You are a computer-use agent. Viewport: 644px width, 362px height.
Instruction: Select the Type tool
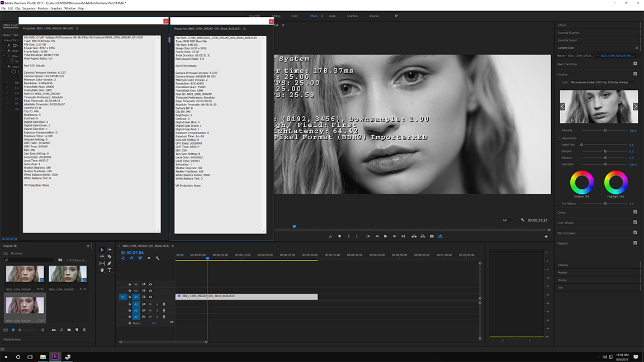pos(110,270)
